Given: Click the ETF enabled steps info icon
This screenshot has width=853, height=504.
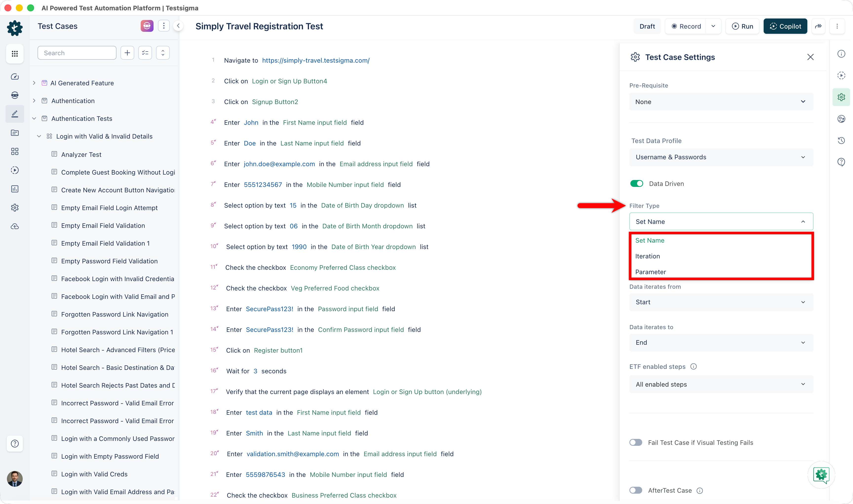Looking at the screenshot, I should click(694, 366).
